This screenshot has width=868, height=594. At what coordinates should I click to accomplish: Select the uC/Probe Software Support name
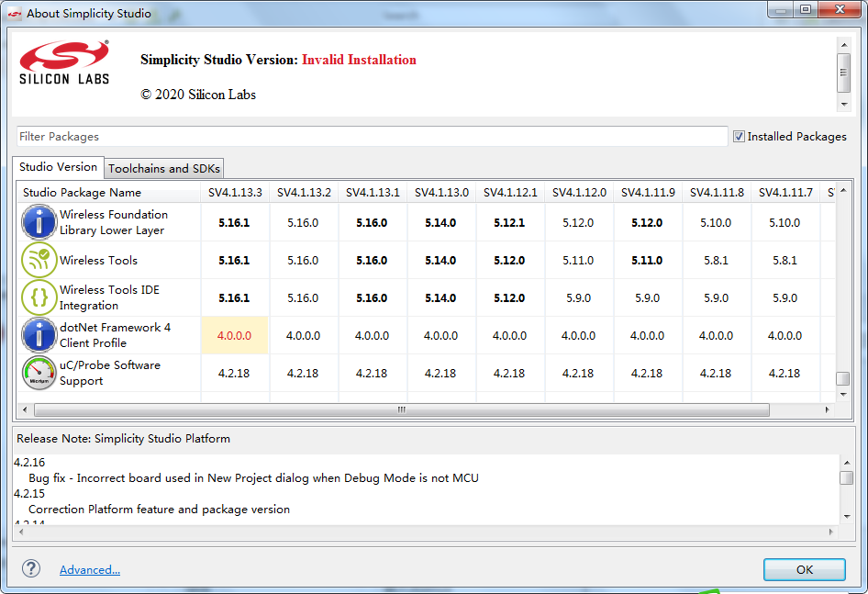(x=109, y=373)
